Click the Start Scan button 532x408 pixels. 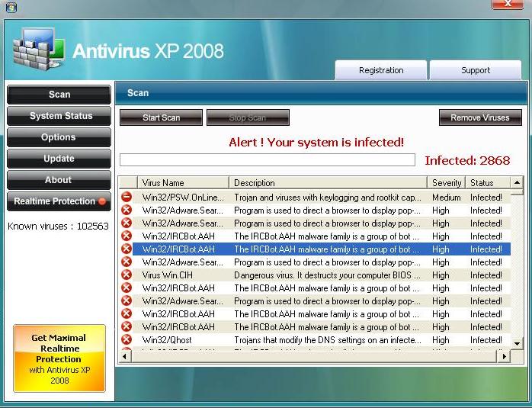161,117
